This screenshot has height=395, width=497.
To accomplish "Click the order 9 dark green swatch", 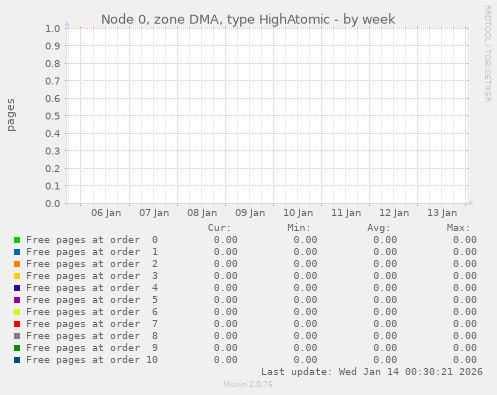I will (x=17, y=348).
